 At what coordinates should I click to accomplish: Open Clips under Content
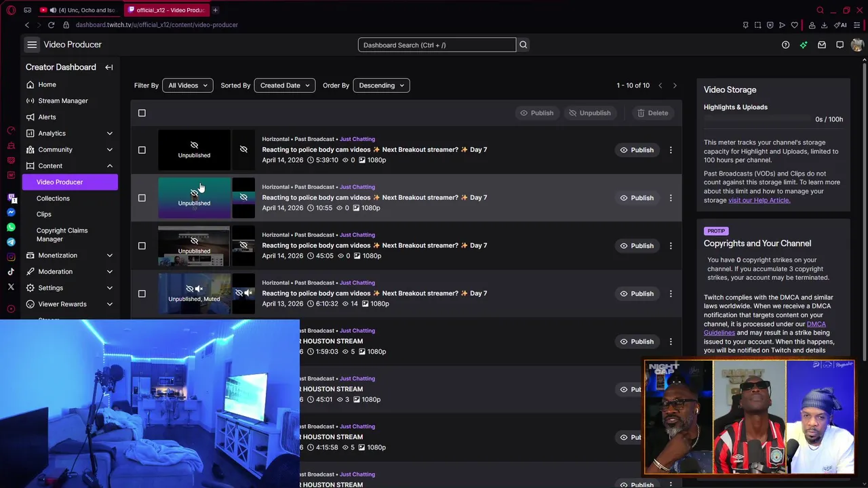click(44, 214)
